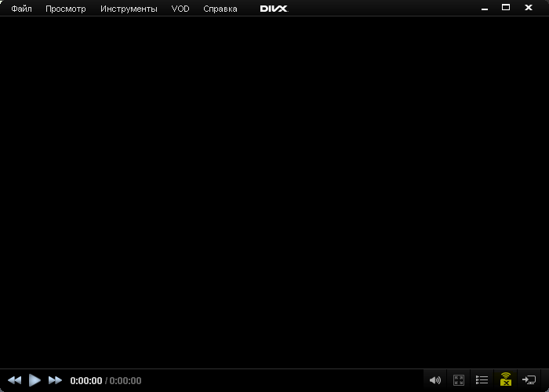Viewport: 549px width, 392px height.
Task: Maximize the DivX player window
Action: tap(506, 7)
